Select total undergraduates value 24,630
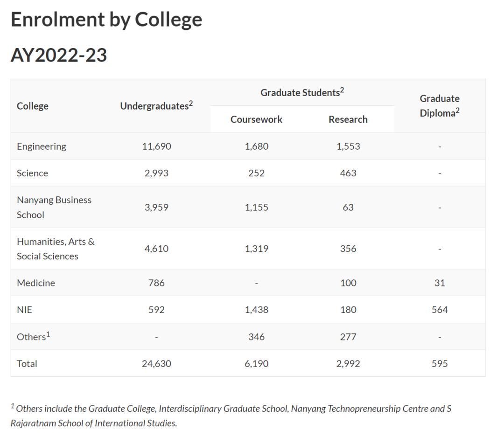 [x=156, y=364]
